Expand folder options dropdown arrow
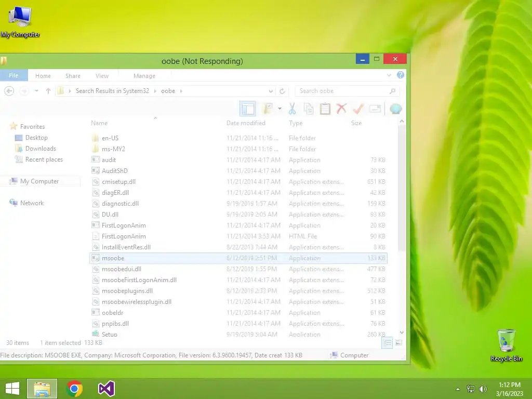Screen dimensions: 532x399 (x=280, y=109)
